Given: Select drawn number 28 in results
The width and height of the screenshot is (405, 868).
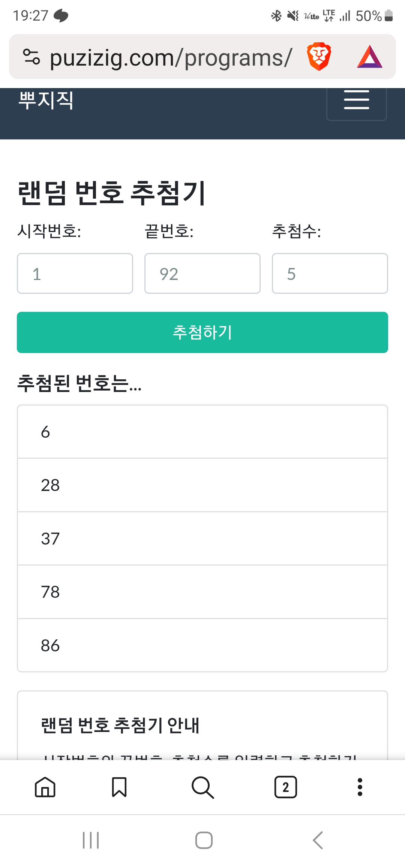Looking at the screenshot, I should tap(202, 485).
